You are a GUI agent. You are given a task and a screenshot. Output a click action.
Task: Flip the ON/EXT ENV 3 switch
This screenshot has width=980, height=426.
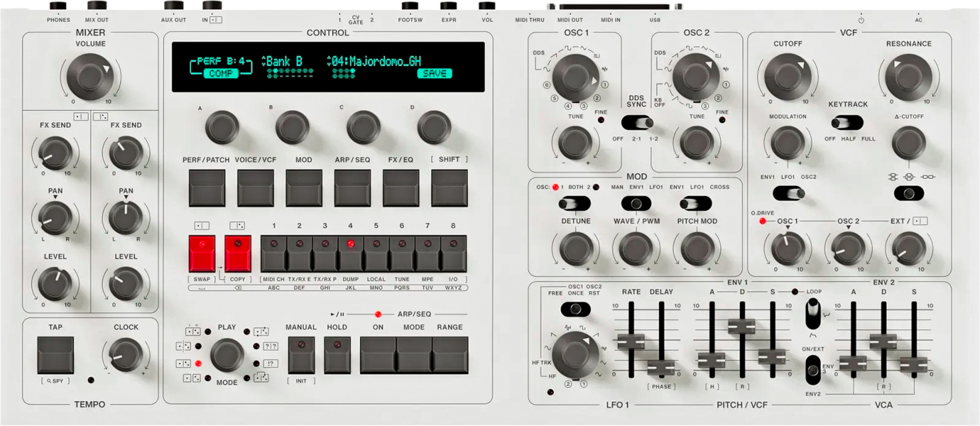[813, 370]
